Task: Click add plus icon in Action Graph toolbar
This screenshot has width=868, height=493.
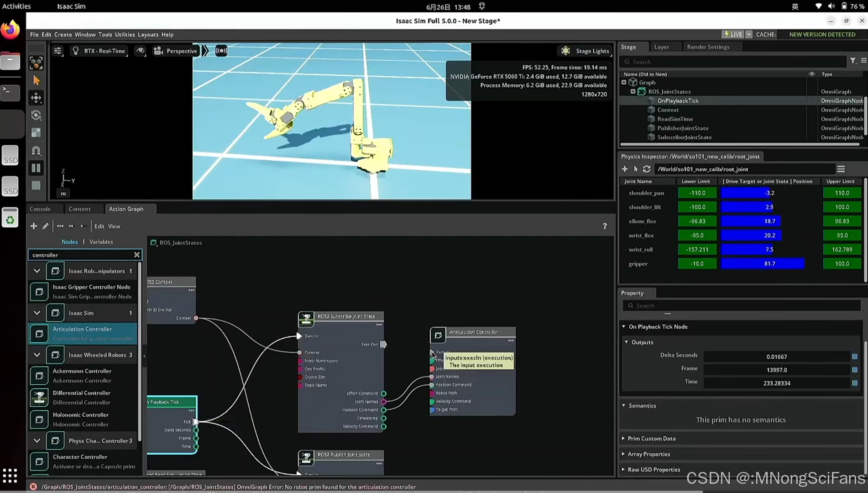Action: point(34,226)
